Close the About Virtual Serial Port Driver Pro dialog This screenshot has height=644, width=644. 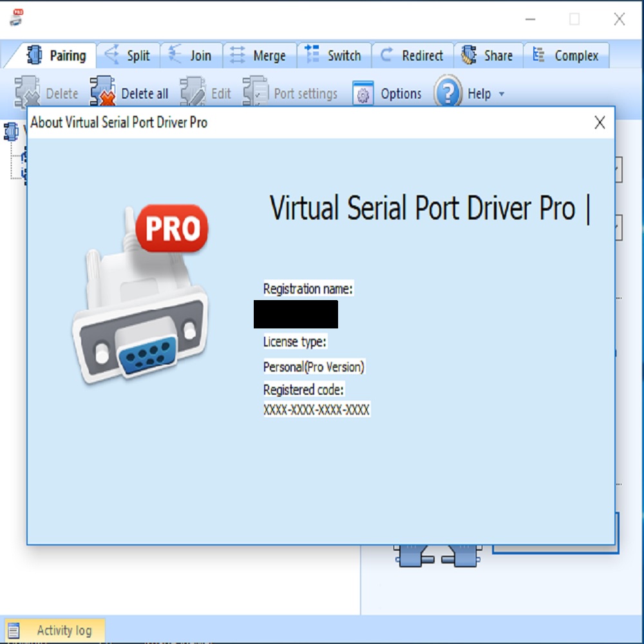click(x=600, y=122)
